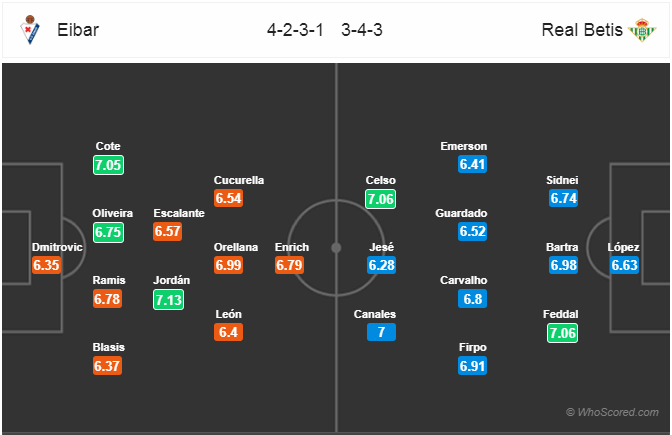
Task: Click the Eibar club crest icon
Action: 30,30
